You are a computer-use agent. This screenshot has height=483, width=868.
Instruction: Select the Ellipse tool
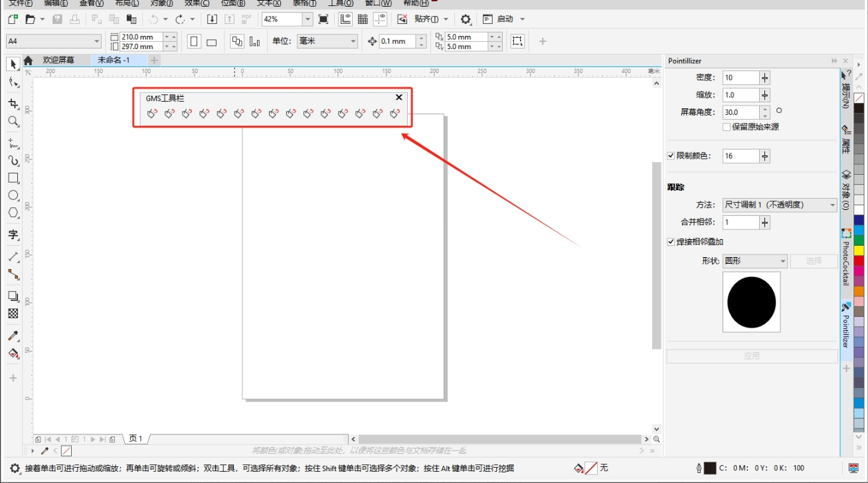coord(13,195)
